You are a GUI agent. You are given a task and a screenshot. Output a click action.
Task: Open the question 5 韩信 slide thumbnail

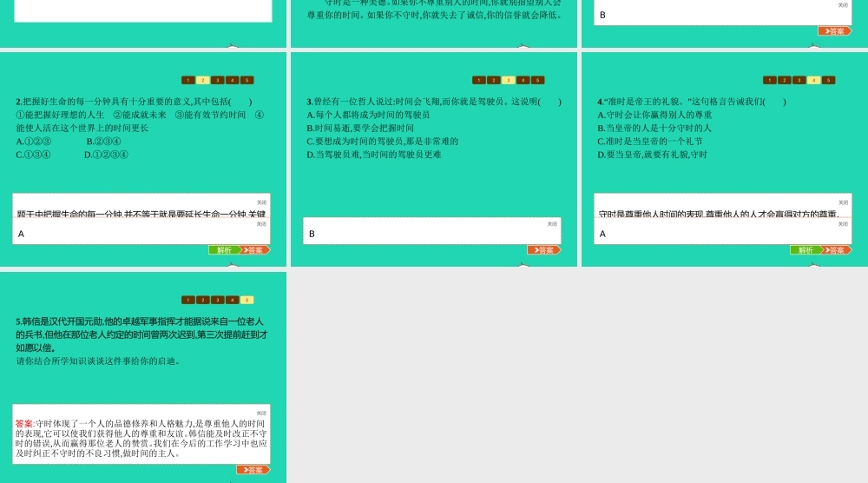143,377
